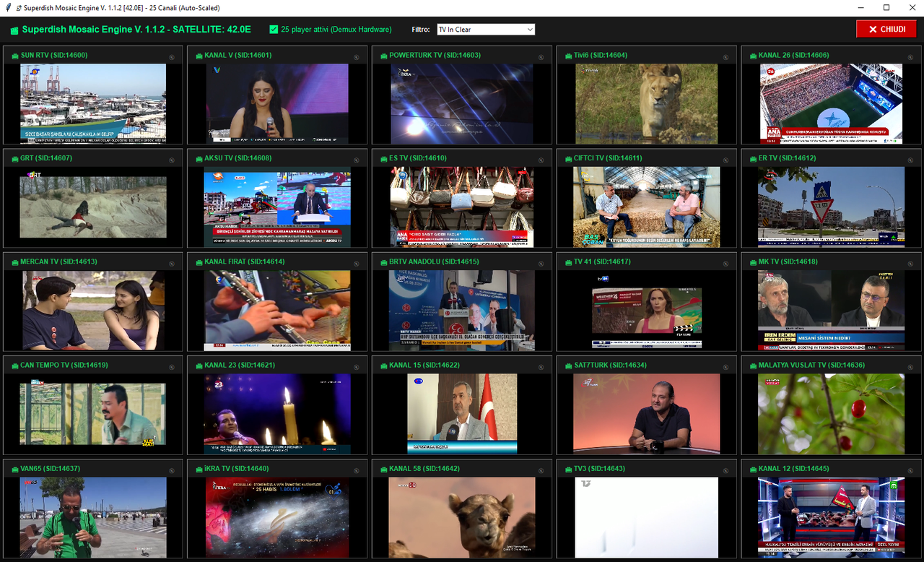The width and height of the screenshot is (924, 562).
Task: Toggle audio icon on POWERTURK TV tile
Action: pos(541,57)
